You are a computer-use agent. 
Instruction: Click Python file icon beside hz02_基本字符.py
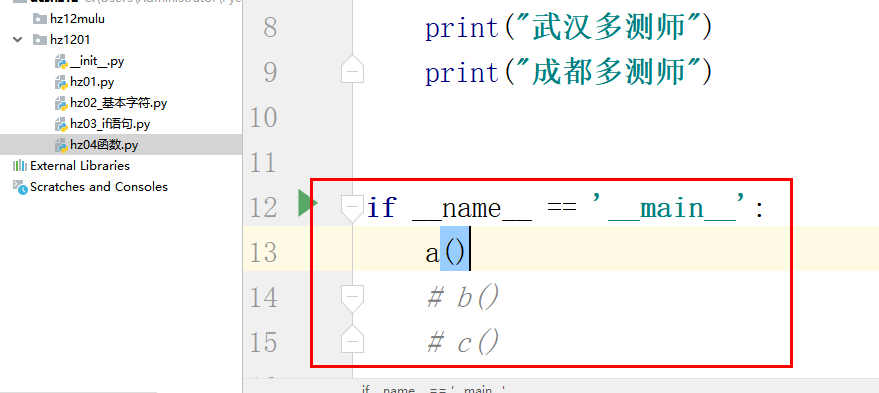61,104
